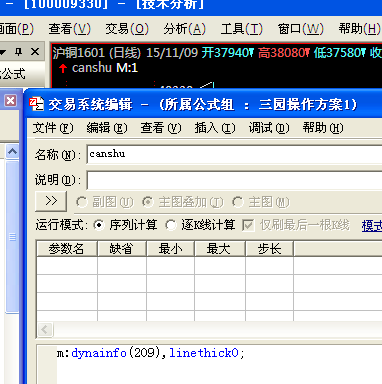Viewport: 382px width, 384px height.
Task: Open the 交易(O) menu in main window
Action: pyautogui.click(x=127, y=29)
